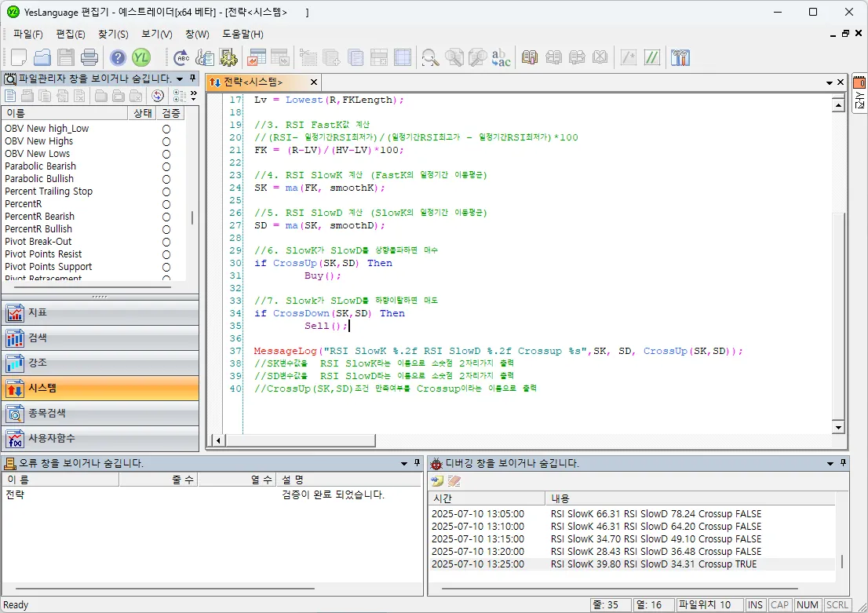Screen dimensions: 868x613
Task: Click the refresh icon in file manager toolbar
Action: point(158,96)
